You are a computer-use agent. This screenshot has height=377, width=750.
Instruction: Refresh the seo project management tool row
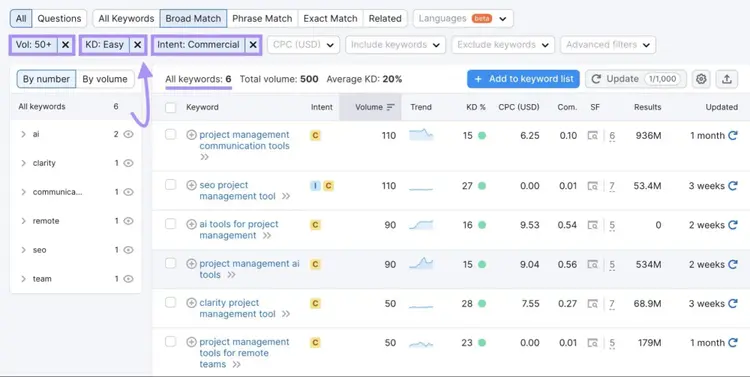coord(733,186)
